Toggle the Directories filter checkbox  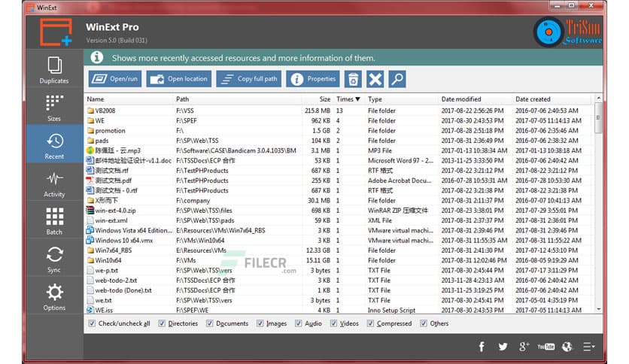(x=162, y=323)
